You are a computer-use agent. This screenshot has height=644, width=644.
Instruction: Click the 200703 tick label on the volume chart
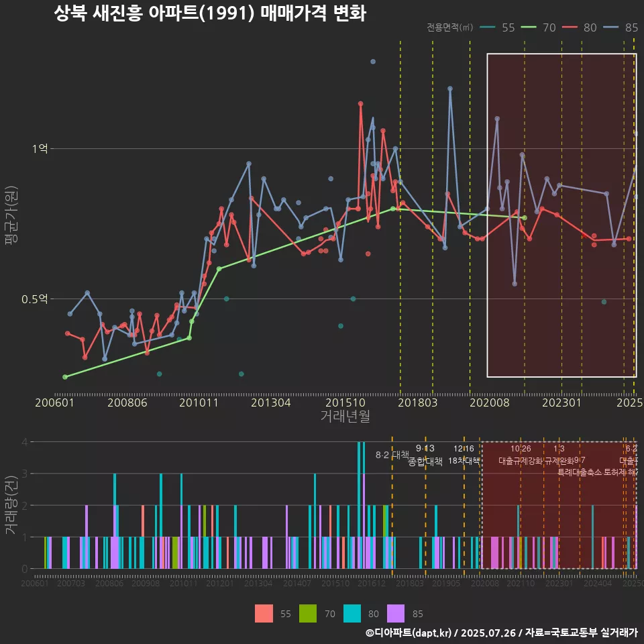click(71, 583)
